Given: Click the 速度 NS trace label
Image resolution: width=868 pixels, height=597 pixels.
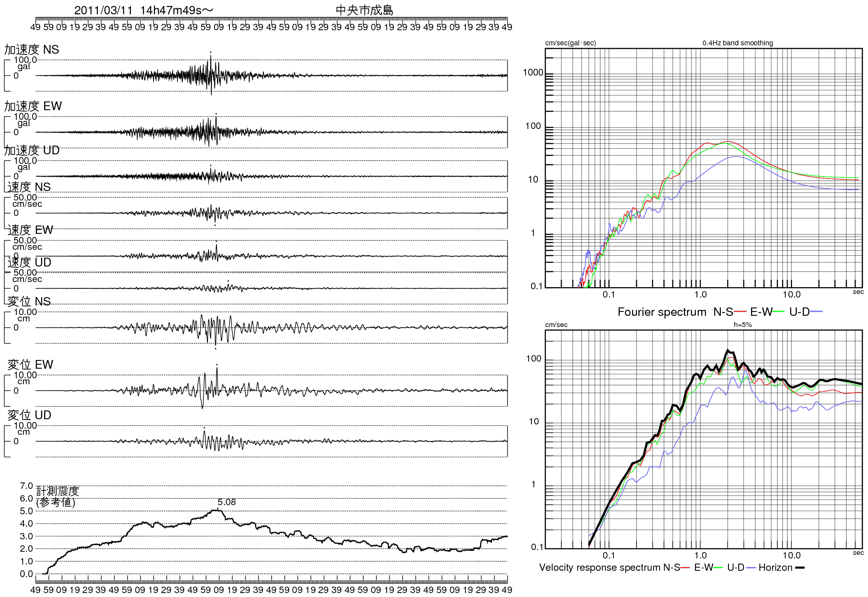Looking at the screenshot, I should pos(29,187).
